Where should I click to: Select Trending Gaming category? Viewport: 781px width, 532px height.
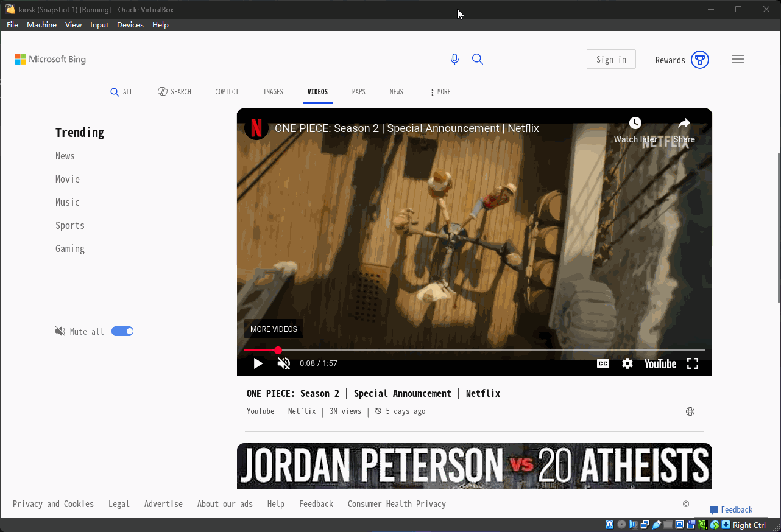click(x=70, y=248)
